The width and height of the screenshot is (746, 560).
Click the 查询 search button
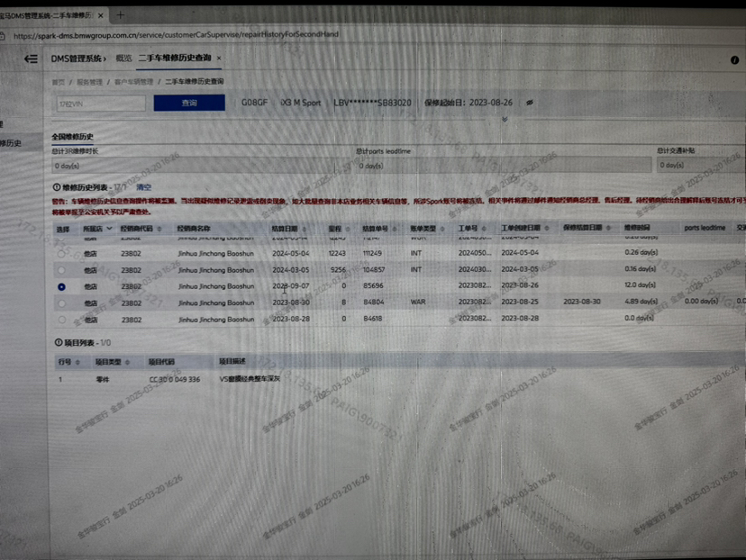189,103
